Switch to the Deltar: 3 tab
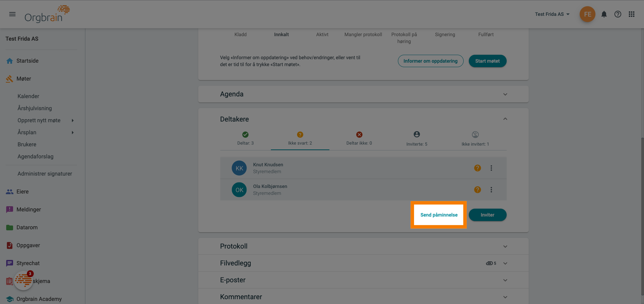 [245, 139]
